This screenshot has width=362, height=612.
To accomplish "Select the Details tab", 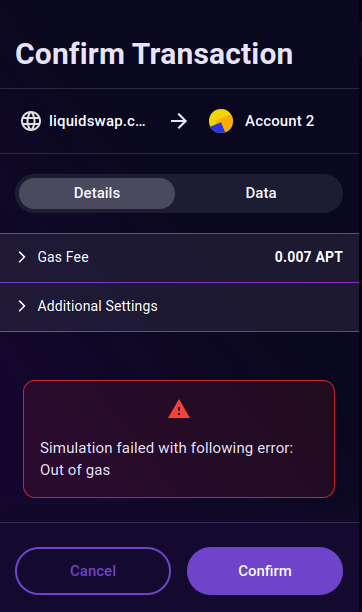I will tap(97, 193).
